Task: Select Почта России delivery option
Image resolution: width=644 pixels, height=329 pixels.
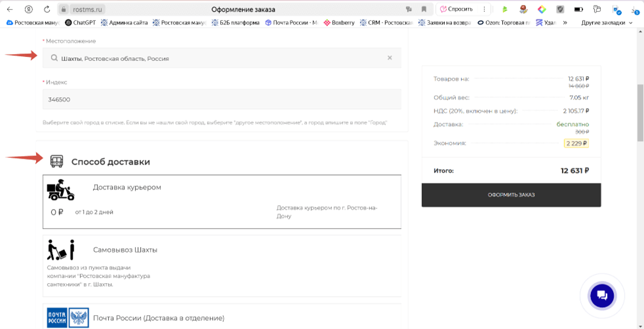Action: 222,317
